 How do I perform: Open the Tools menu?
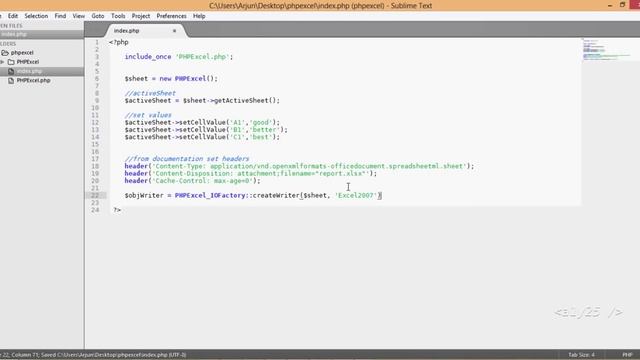tap(118, 16)
